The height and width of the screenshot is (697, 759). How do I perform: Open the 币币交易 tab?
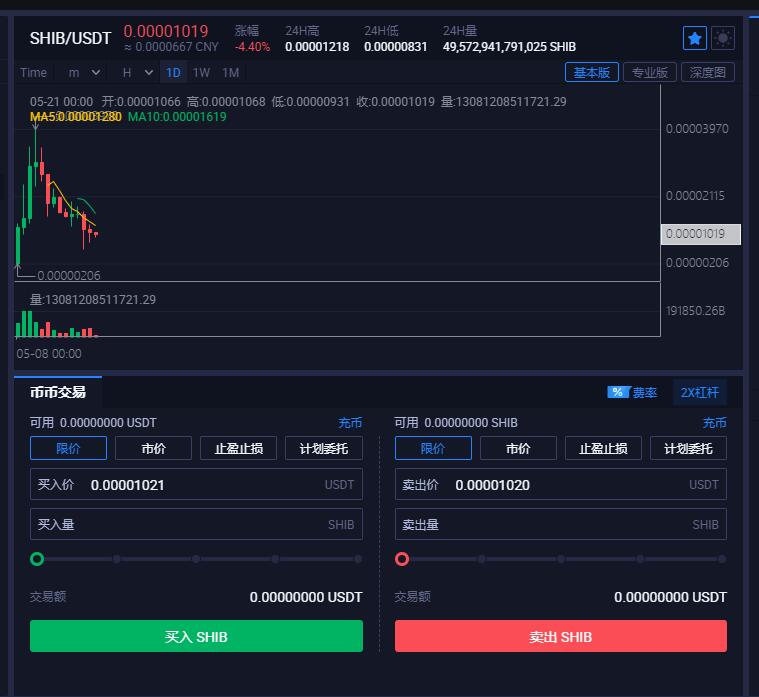tap(58, 392)
